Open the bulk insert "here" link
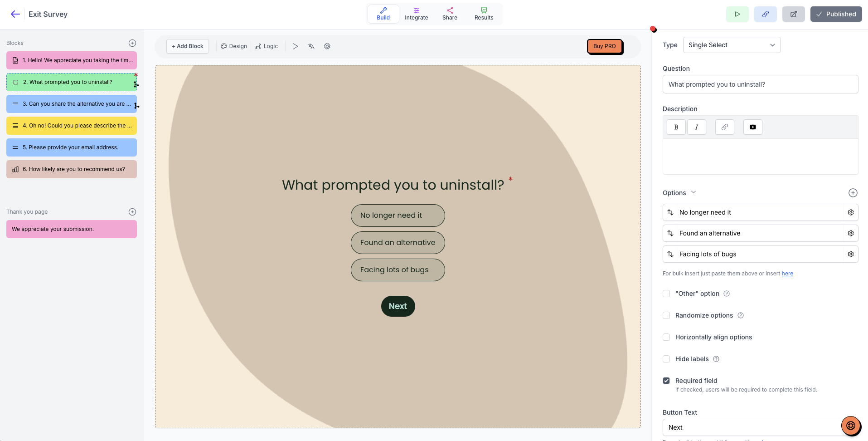Viewport: 868px width, 441px height. click(x=787, y=274)
